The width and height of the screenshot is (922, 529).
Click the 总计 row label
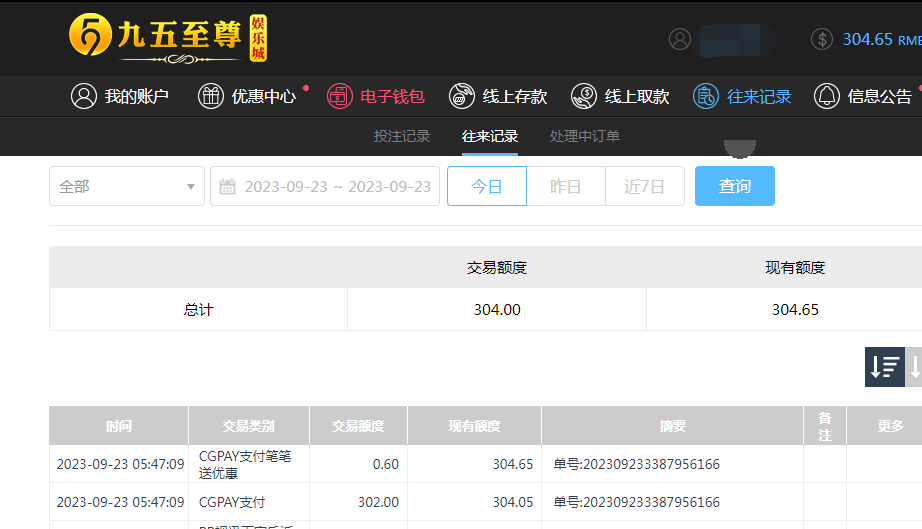198,310
